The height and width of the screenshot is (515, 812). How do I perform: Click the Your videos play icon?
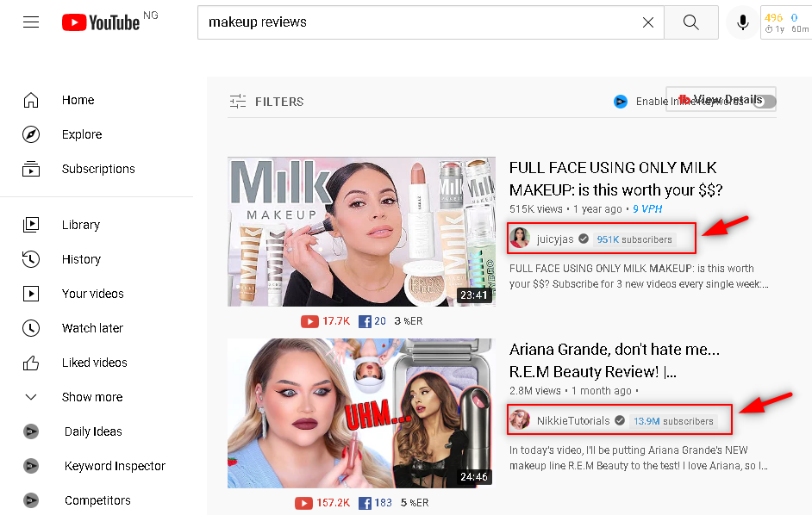coord(31,294)
